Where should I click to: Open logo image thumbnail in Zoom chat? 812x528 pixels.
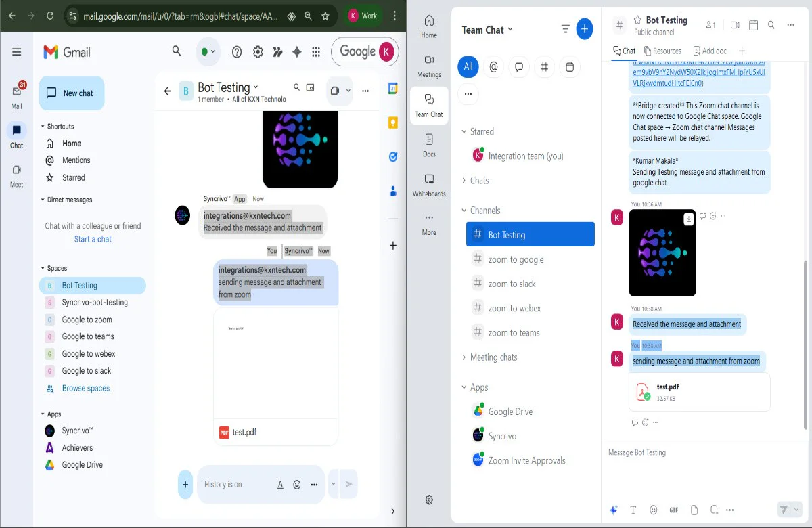click(662, 252)
